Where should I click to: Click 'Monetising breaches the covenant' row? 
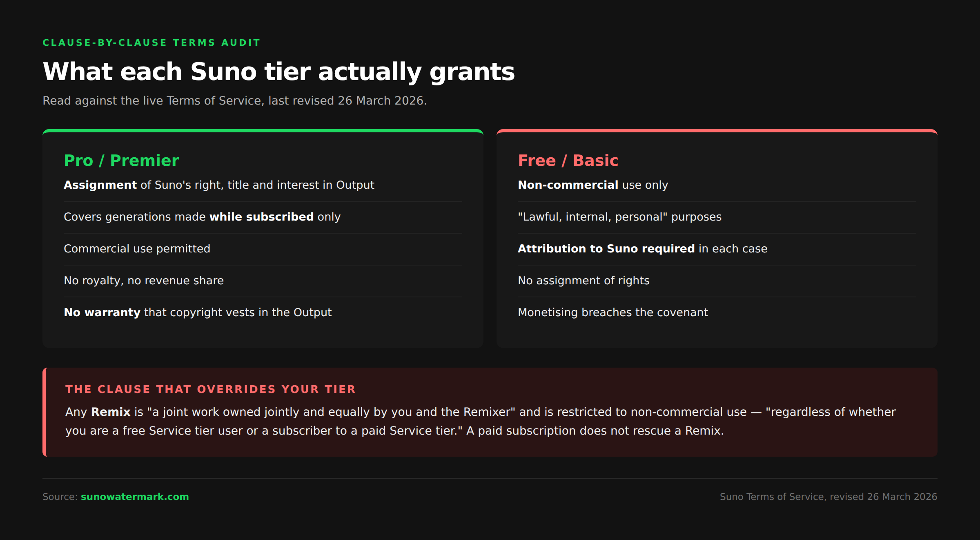point(717,312)
